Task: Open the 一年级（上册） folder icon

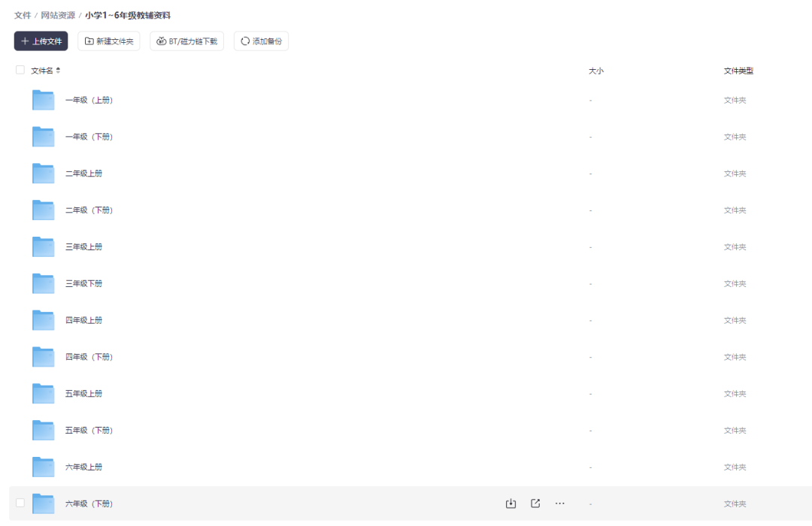Action: pos(44,100)
